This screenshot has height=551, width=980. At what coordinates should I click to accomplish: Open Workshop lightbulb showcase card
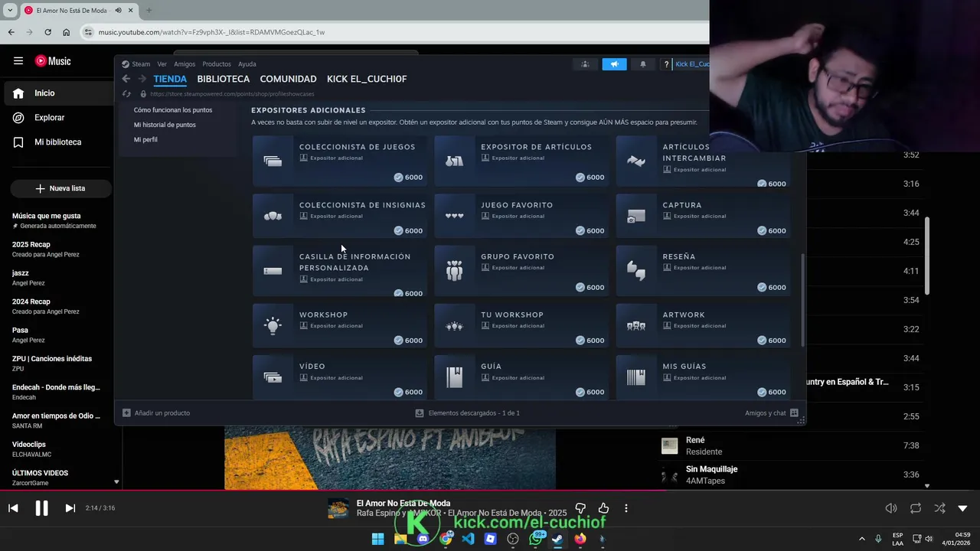[x=340, y=325]
